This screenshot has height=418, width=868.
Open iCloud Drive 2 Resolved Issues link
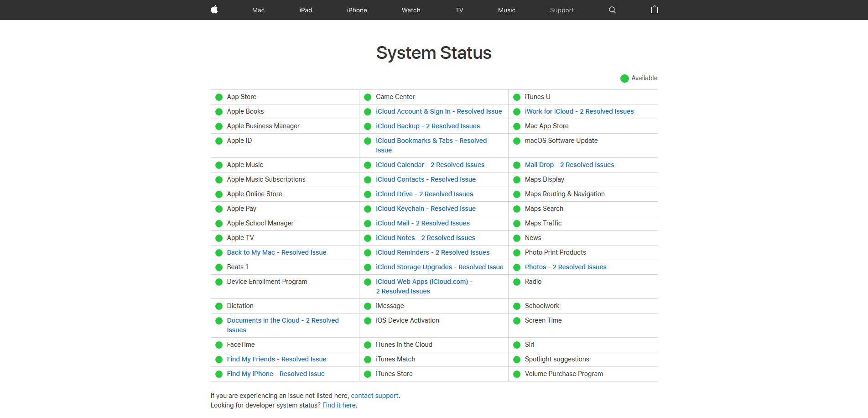click(424, 194)
